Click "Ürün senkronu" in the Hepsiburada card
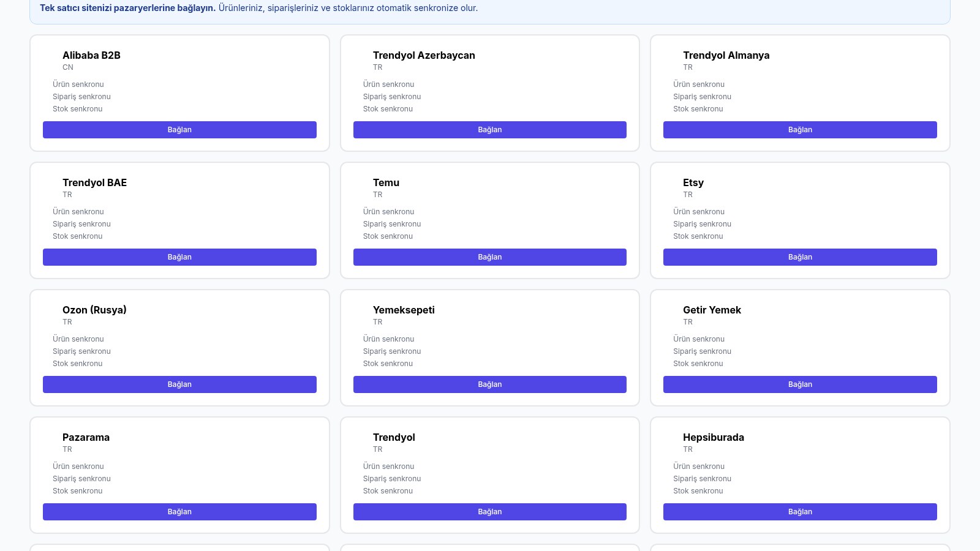This screenshot has width=980, height=551. 699,467
